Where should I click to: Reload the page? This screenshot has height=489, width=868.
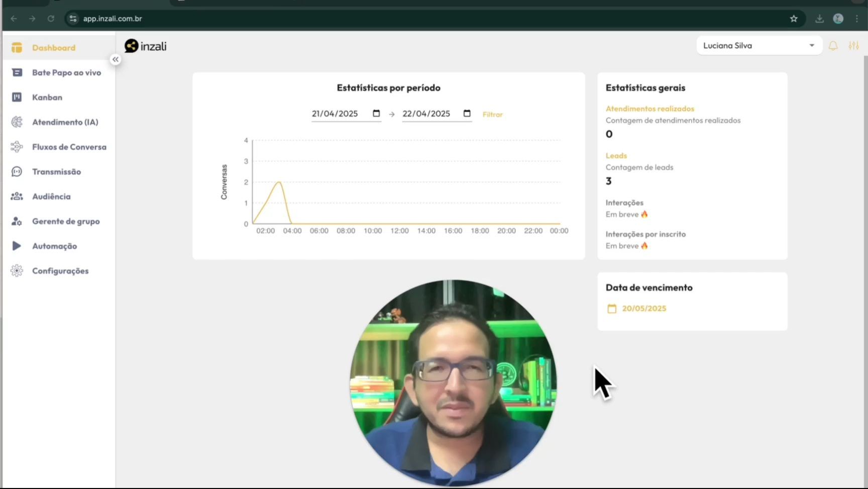(x=51, y=19)
